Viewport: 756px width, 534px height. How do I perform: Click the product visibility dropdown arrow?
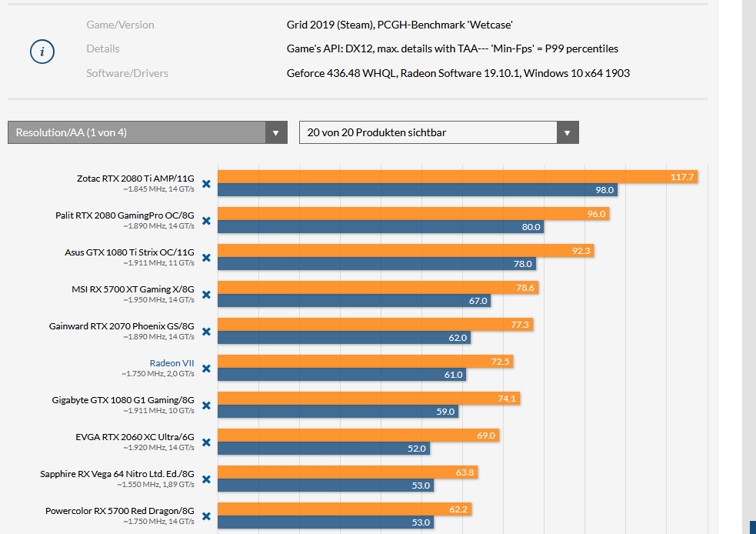click(x=568, y=132)
